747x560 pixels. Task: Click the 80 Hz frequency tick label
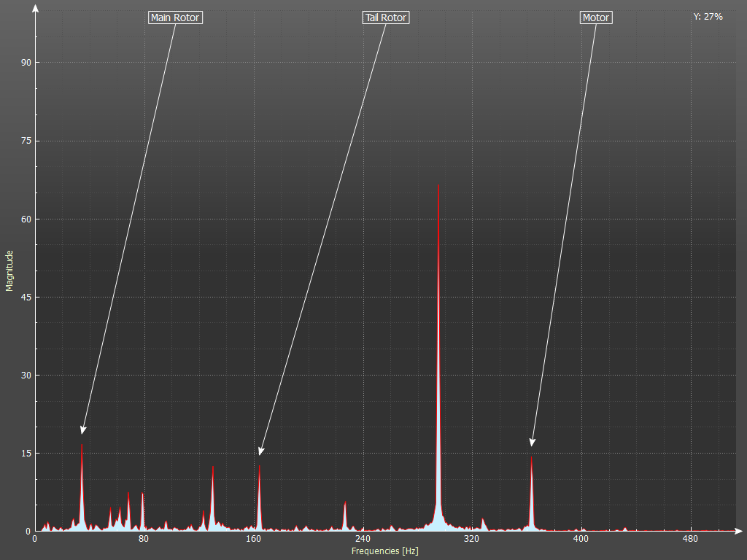144,540
